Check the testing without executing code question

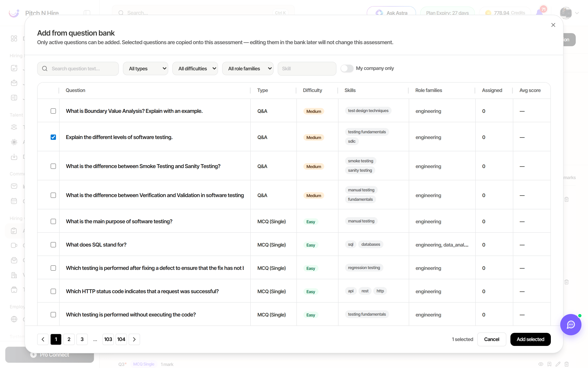pyautogui.click(x=53, y=315)
